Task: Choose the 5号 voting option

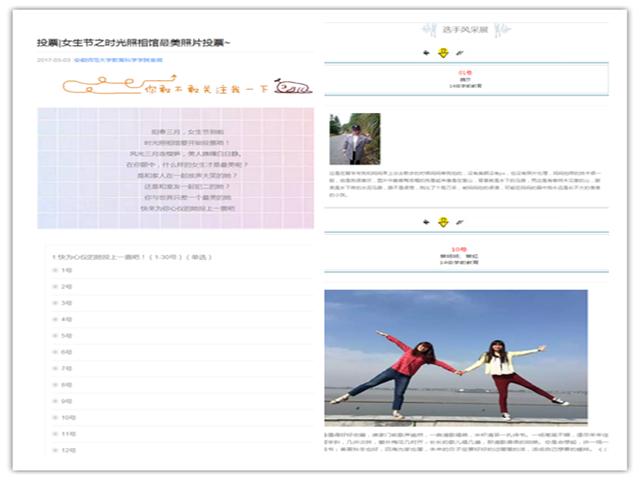Action: pyautogui.click(x=55, y=335)
